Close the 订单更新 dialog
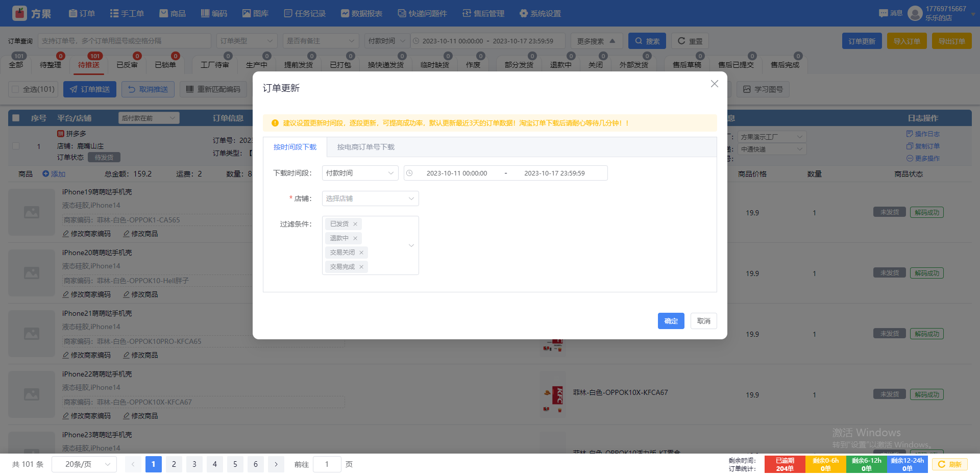980x475 pixels. 715,84
